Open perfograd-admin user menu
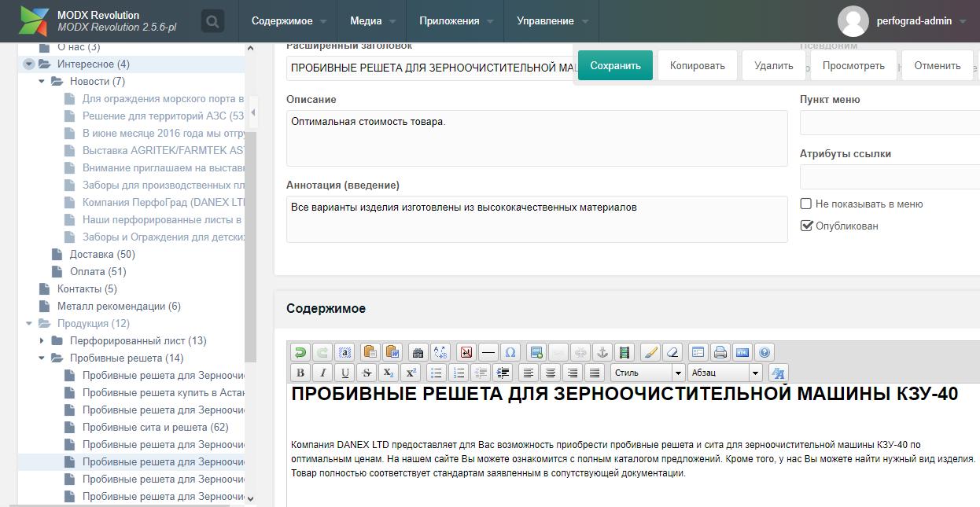Screen dimensions: 980x507 point(902,21)
